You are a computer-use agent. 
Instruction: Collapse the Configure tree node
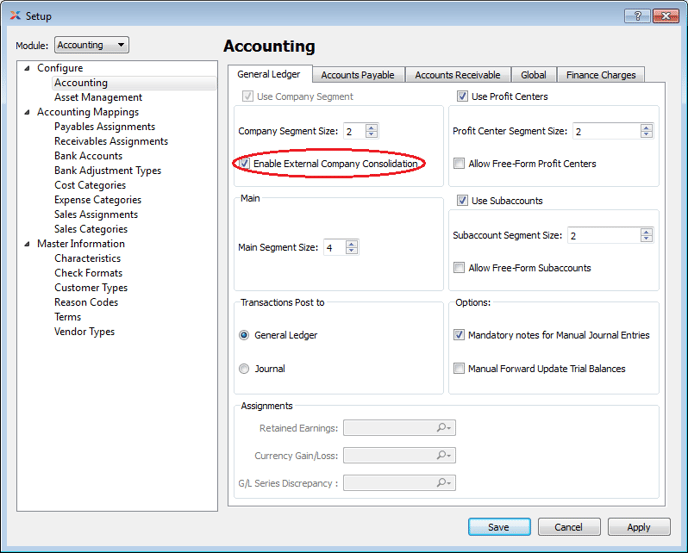click(28, 68)
